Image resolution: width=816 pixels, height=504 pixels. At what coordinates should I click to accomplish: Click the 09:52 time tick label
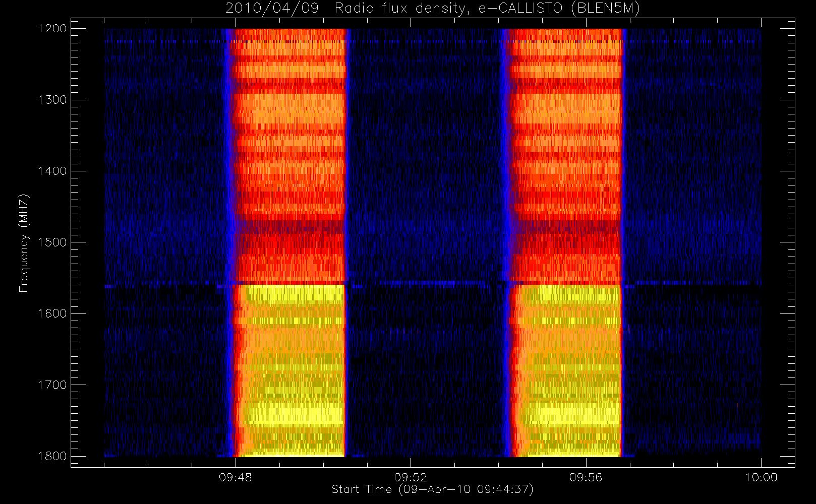click(411, 477)
